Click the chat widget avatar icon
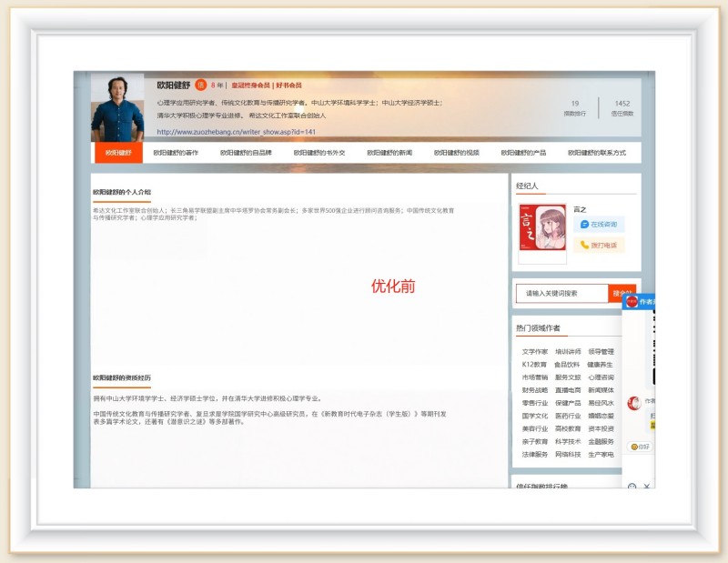Screen dimensions: 728x563 [x=632, y=301]
